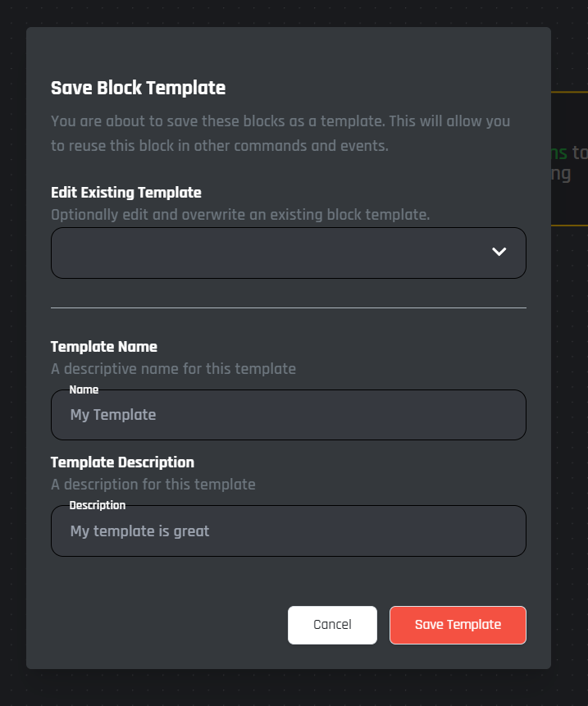The height and width of the screenshot is (706, 588).
Task: Click the 'A descriptive name for this template' hint
Action: (173, 369)
